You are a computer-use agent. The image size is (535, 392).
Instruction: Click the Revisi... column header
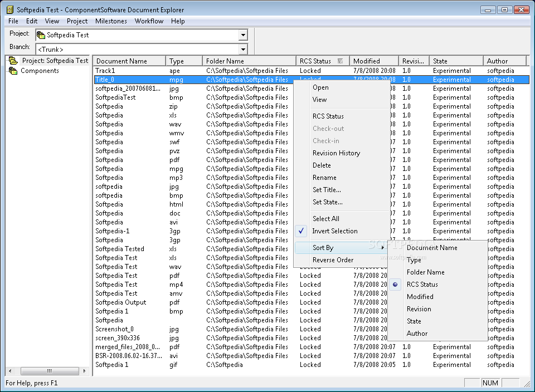click(x=414, y=61)
